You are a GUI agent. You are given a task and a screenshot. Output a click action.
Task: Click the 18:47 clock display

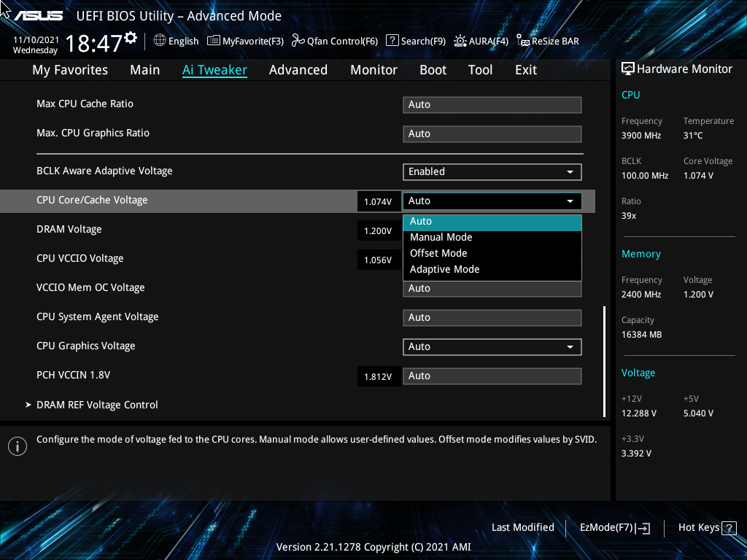[x=93, y=44]
